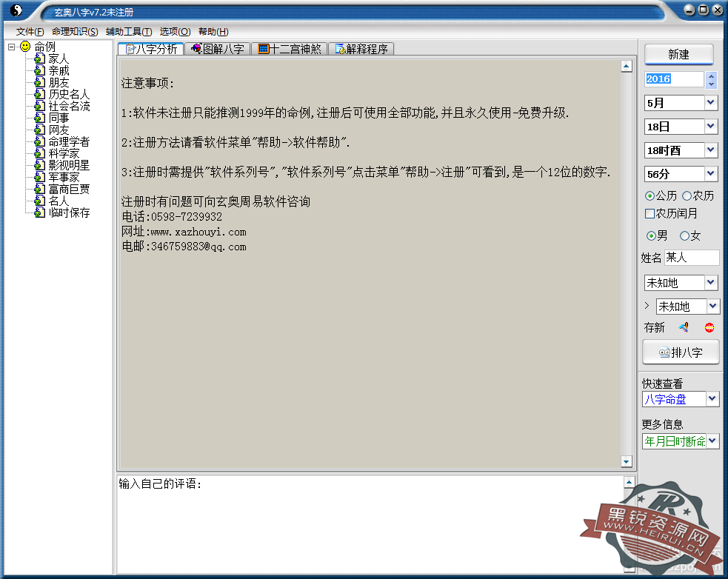Click the arrow beside the city dropdown

point(647,306)
